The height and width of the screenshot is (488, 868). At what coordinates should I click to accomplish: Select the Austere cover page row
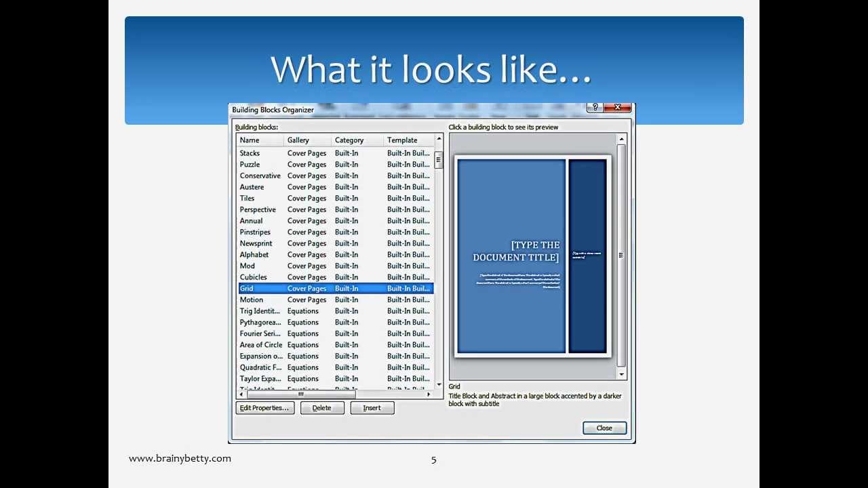click(335, 187)
